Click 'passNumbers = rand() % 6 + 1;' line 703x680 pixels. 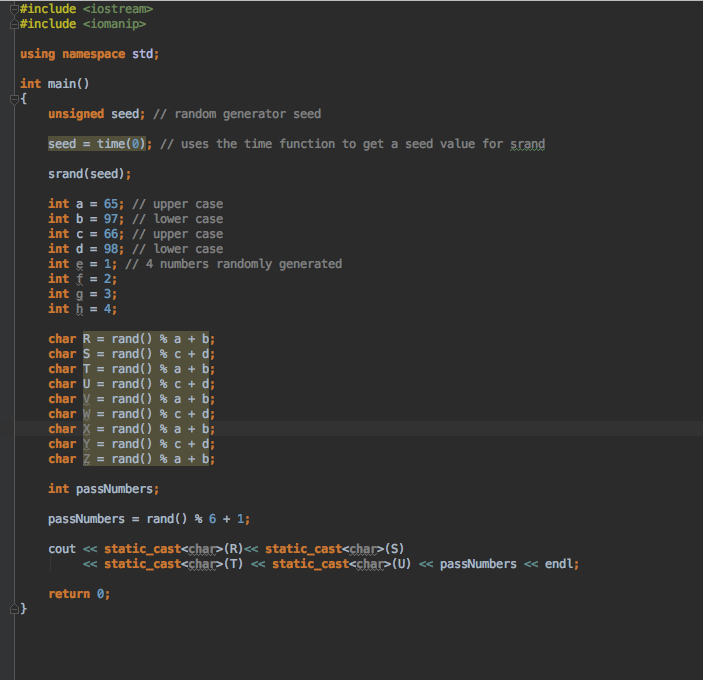tap(149, 519)
